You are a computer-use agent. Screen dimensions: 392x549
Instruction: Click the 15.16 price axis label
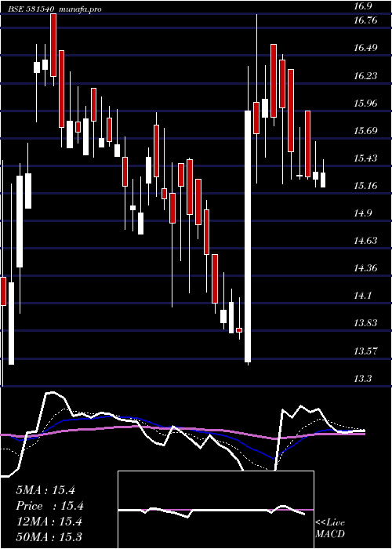click(365, 186)
